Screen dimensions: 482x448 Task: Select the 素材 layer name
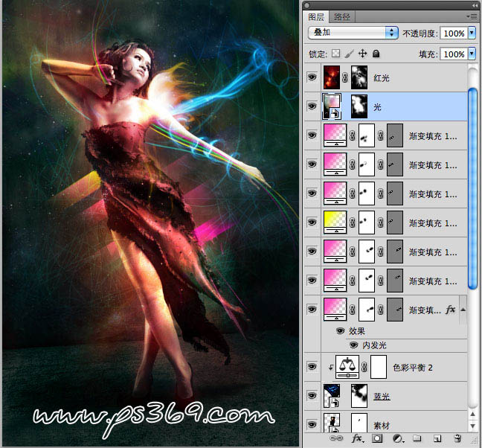tap(382, 426)
